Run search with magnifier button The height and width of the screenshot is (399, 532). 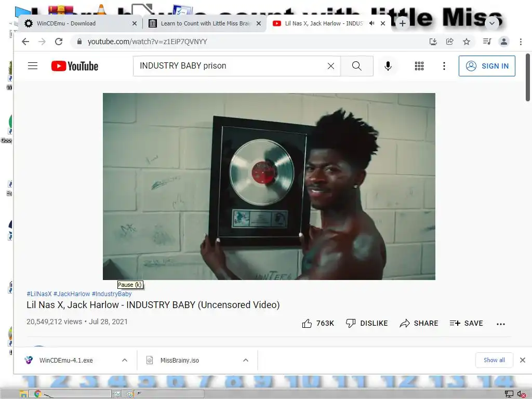click(x=356, y=66)
